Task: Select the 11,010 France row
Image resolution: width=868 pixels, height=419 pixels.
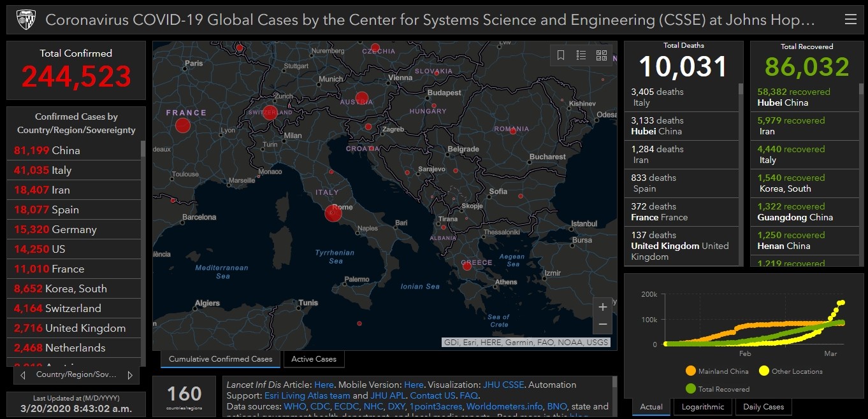Action: (74, 269)
